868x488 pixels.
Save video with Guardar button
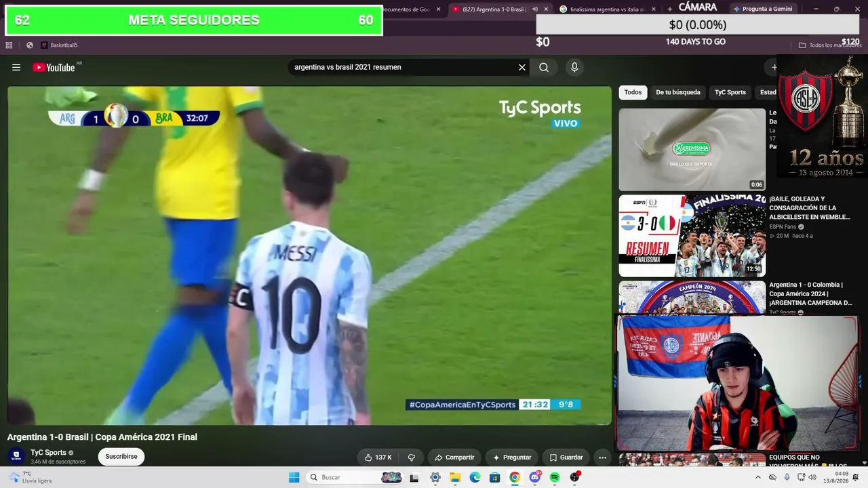(x=566, y=457)
